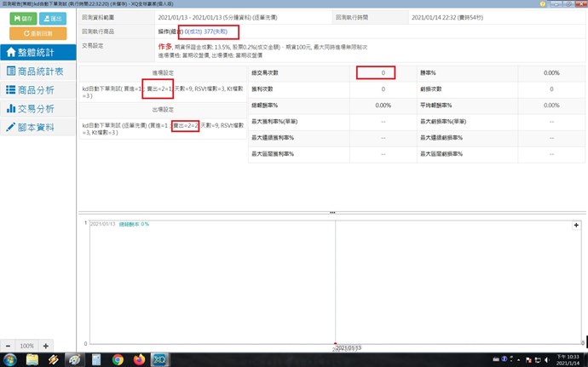Click the XQ app icon in taskbar
The width and height of the screenshot is (588, 367).
click(x=159, y=359)
